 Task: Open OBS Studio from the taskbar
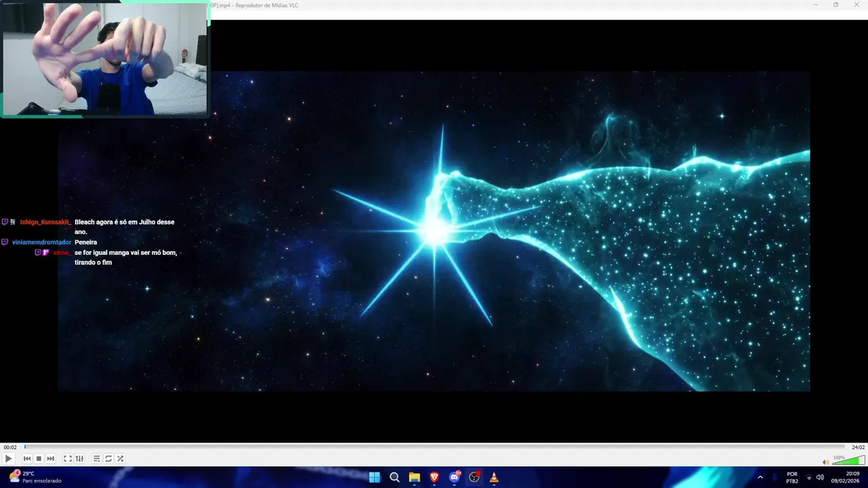tap(474, 477)
